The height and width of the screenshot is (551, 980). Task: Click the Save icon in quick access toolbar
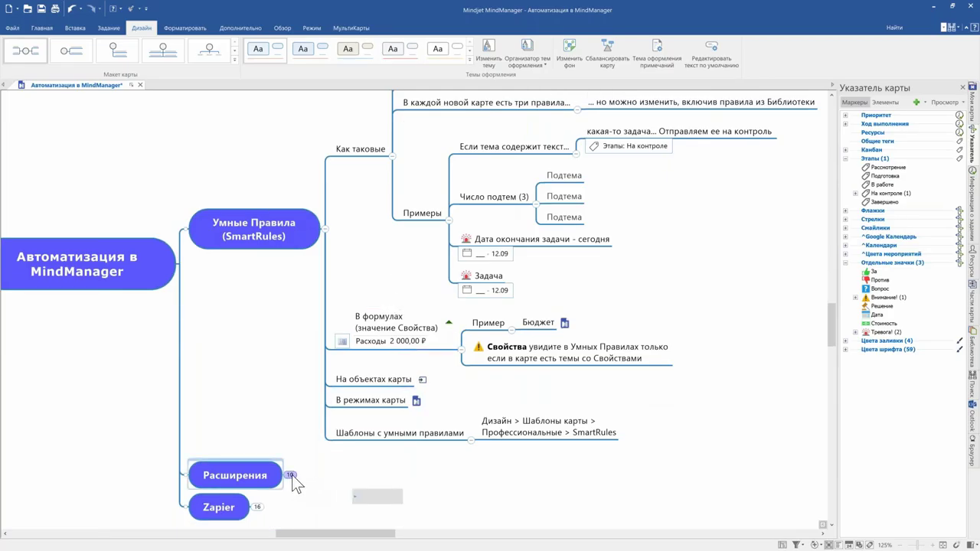(x=41, y=9)
